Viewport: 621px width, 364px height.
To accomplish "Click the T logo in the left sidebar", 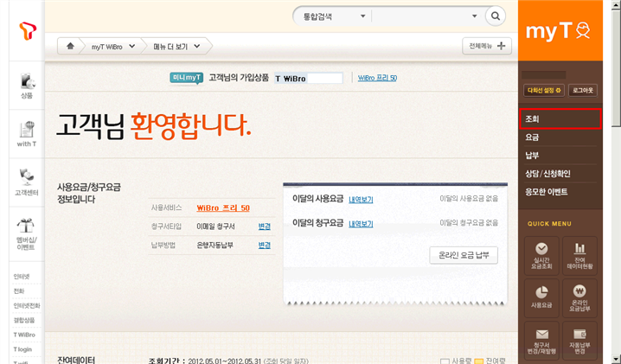I will (28, 30).
